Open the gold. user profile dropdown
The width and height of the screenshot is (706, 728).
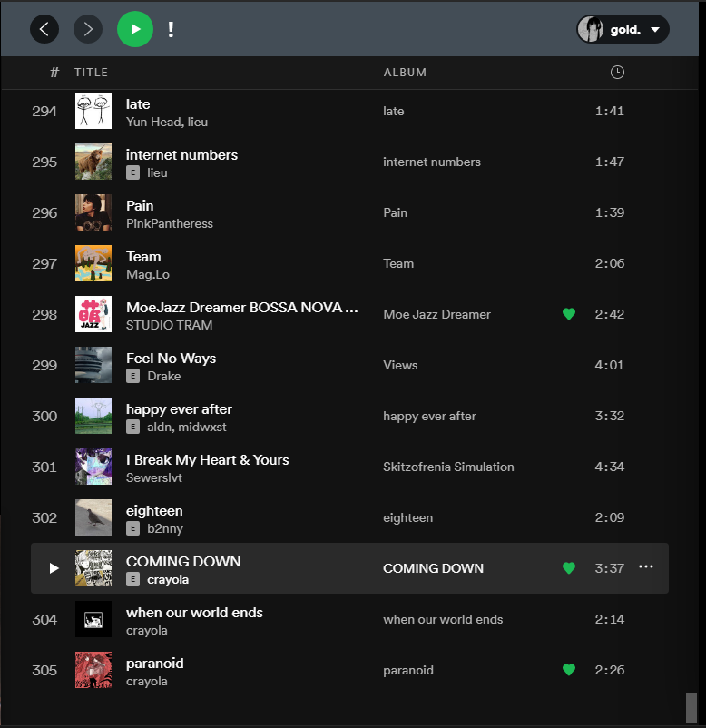[623, 29]
